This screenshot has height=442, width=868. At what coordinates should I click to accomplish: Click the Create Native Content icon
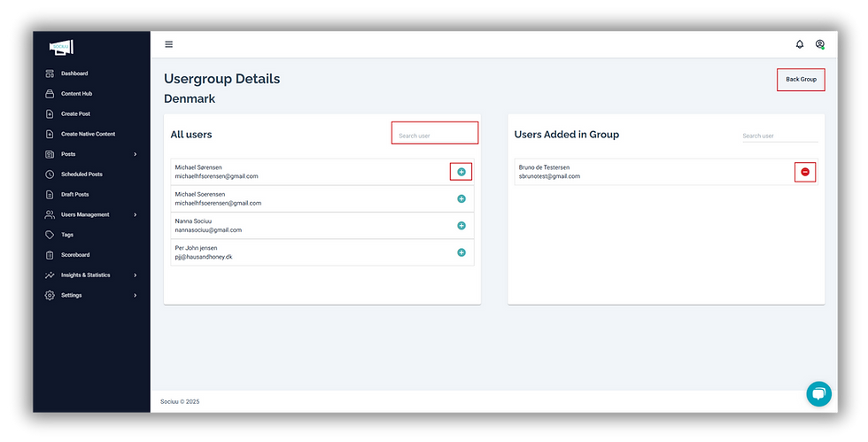click(x=50, y=134)
